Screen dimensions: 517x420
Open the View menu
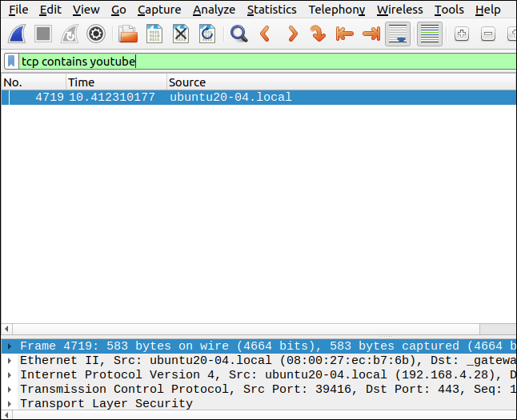(x=86, y=10)
